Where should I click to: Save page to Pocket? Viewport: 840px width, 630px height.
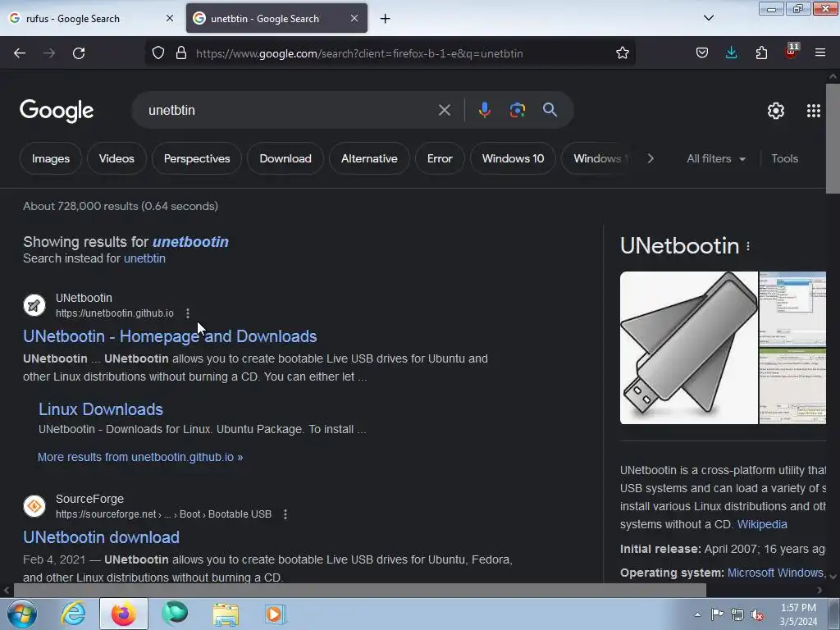tap(702, 53)
